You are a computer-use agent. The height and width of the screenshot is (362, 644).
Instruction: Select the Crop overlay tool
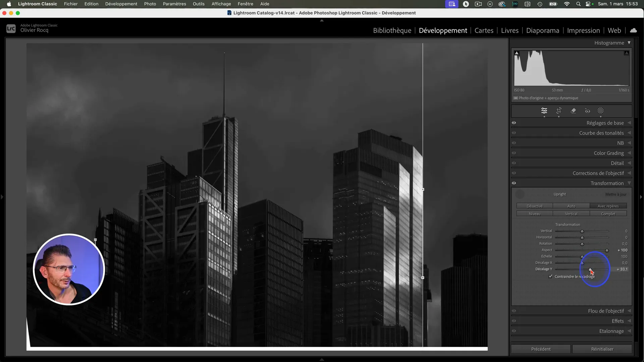(559, 111)
